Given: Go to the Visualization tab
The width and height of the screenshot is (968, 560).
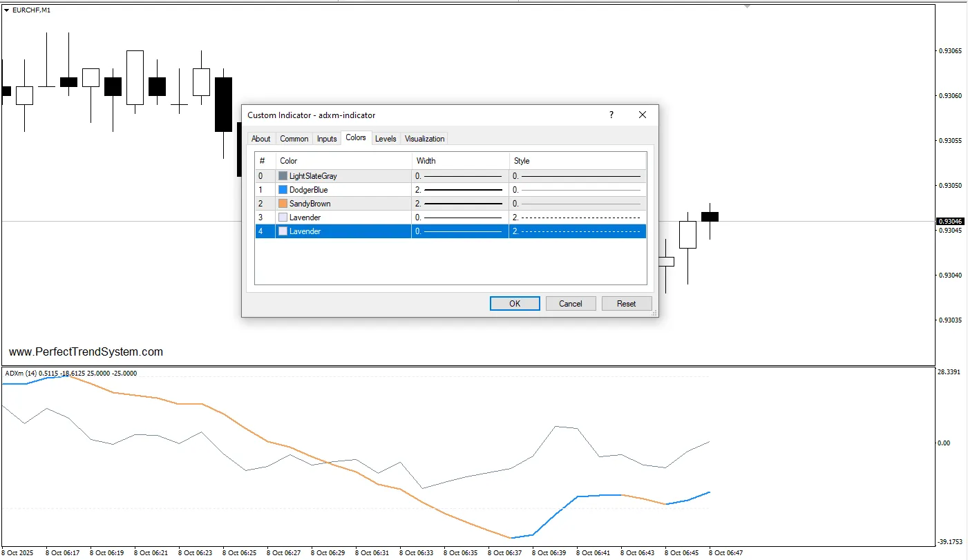Looking at the screenshot, I should pyautogui.click(x=424, y=139).
